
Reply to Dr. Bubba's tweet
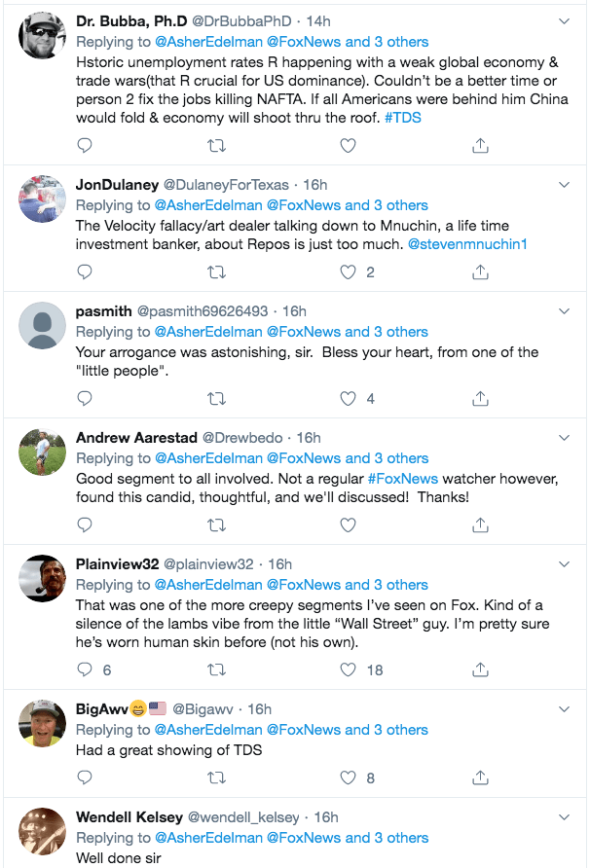85,145
